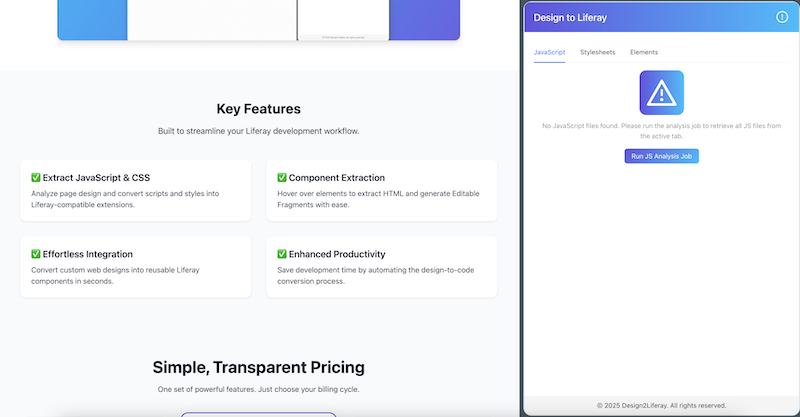Switch to the JavaScript tab

pyautogui.click(x=549, y=52)
